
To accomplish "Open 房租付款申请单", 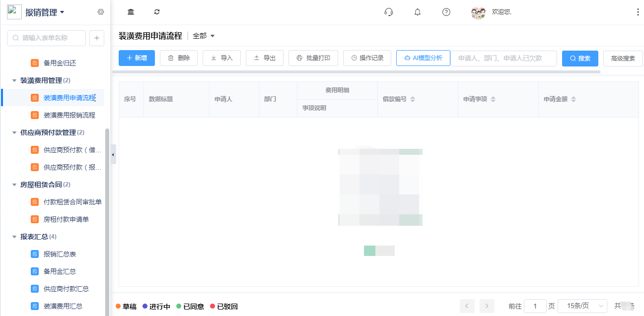I will [x=66, y=219].
